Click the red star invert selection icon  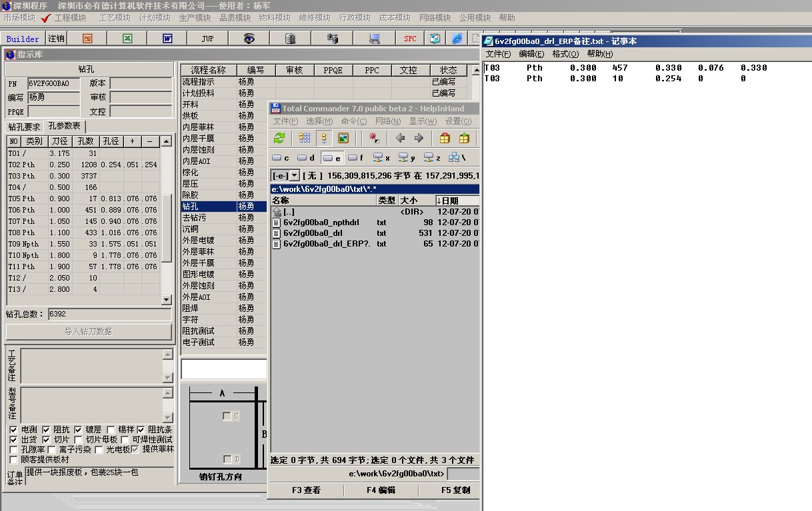pyautogui.click(x=374, y=138)
